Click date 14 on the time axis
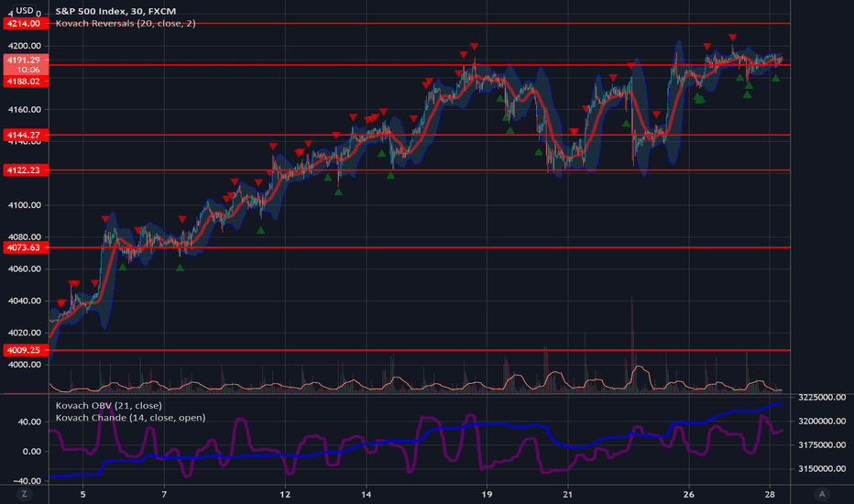This screenshot has height=504, width=854. point(366,494)
